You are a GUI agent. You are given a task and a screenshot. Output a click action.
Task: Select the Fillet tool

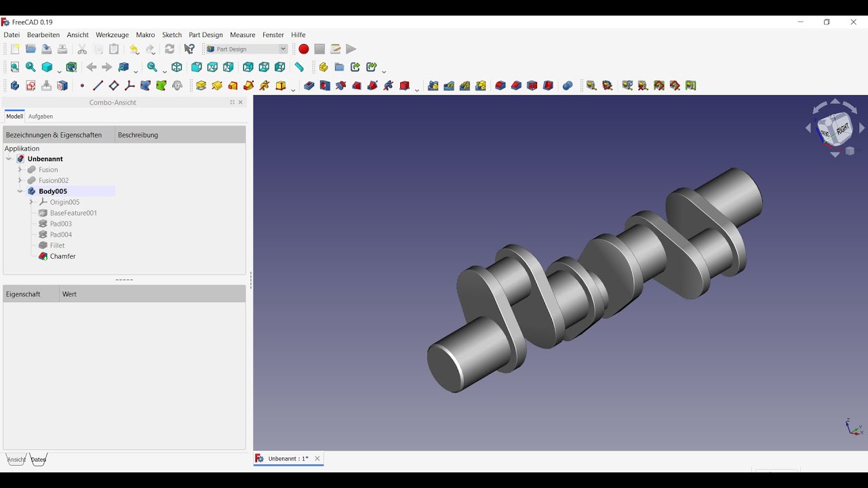click(500, 85)
